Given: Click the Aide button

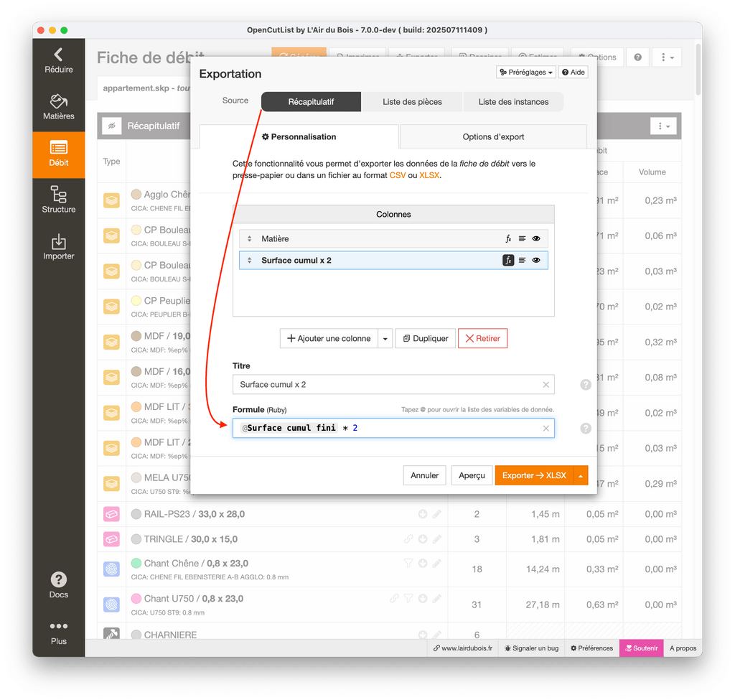Looking at the screenshot, I should click(x=574, y=73).
